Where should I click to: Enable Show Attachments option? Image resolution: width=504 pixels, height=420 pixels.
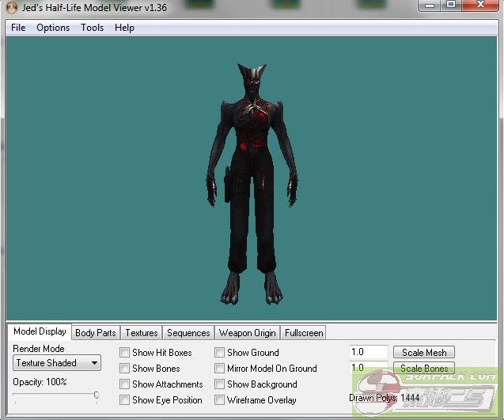coord(125,384)
